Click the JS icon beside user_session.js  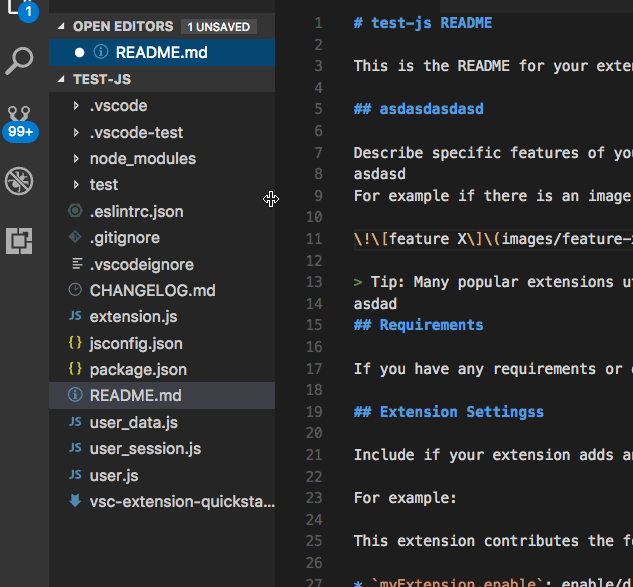75,448
